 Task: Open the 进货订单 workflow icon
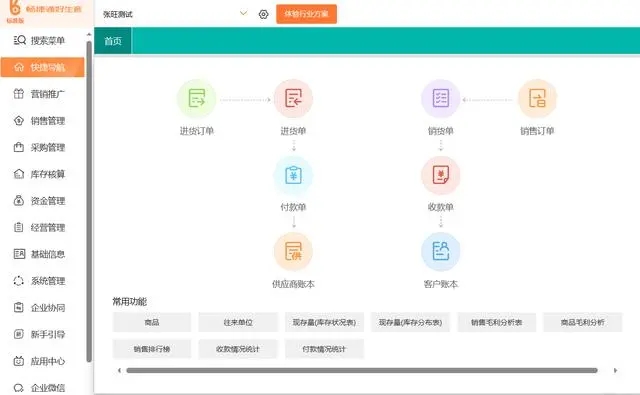(197, 98)
